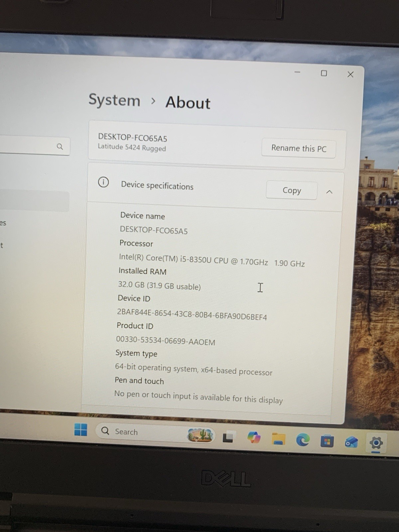
Task: Click the taskbar Search box
Action: (x=155, y=433)
